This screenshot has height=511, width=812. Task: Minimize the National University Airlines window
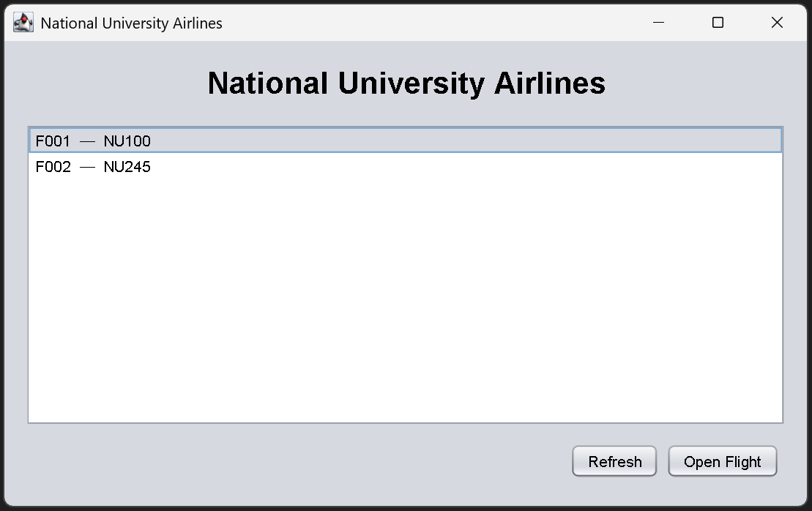tap(658, 23)
